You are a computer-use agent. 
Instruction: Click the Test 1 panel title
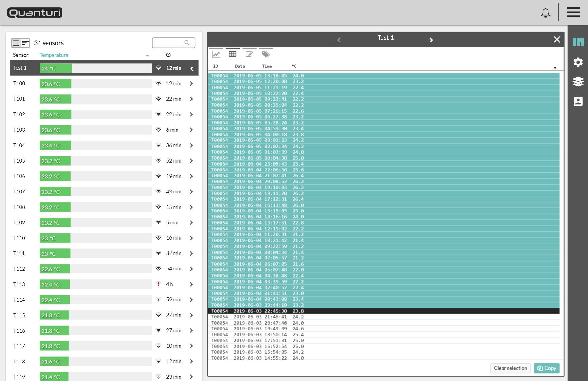386,38
